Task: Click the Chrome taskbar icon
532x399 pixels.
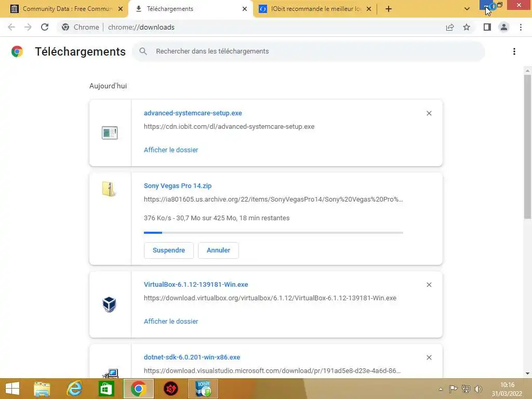Action: pyautogui.click(x=138, y=389)
